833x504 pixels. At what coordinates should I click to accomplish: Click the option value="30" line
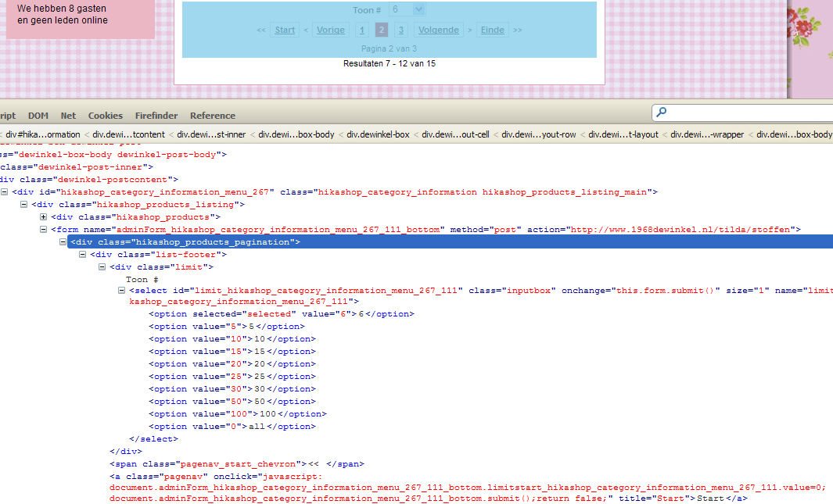click(232, 389)
